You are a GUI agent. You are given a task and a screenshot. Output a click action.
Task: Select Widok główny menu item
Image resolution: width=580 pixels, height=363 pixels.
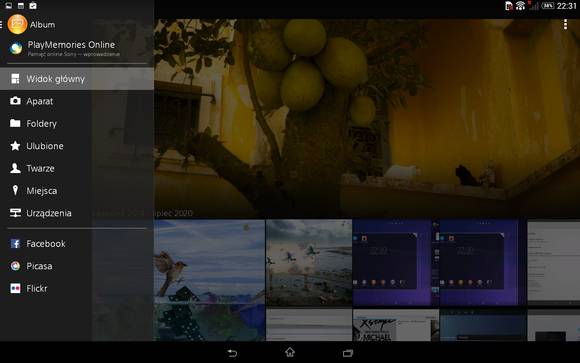77,79
